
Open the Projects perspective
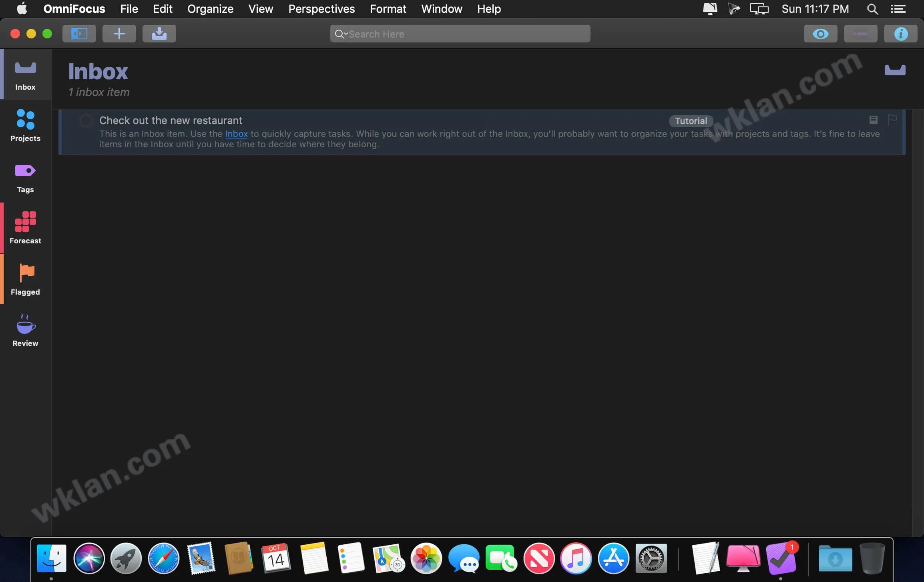[26, 126]
